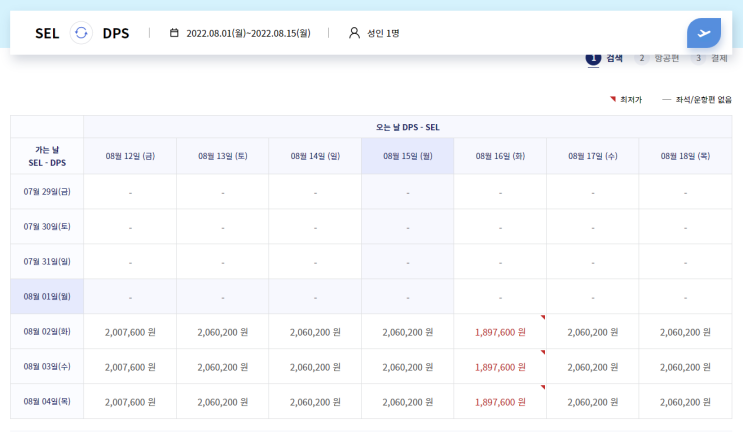743x432 pixels.
Task: Click departure row 07월 31일(일)
Action: (47, 261)
